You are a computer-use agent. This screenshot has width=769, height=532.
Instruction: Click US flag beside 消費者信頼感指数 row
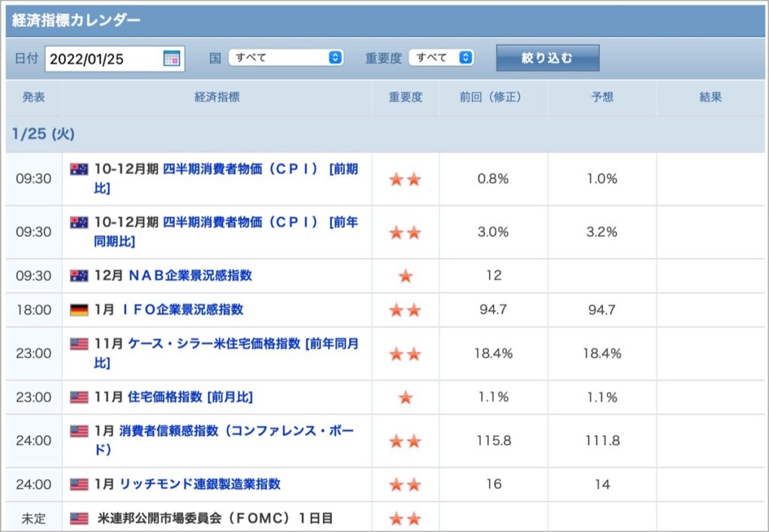click(x=79, y=431)
